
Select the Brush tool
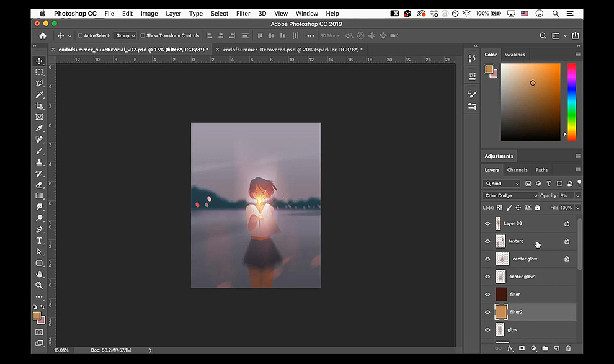coord(39,151)
